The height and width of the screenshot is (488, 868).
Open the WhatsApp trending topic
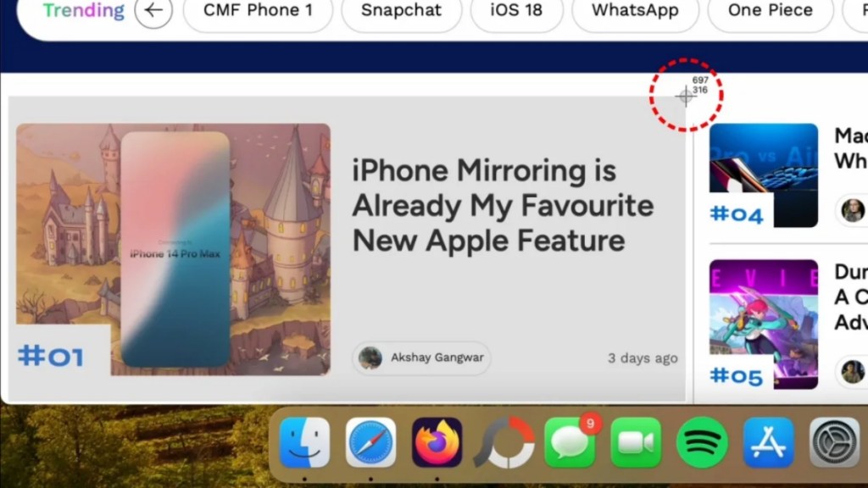click(635, 12)
